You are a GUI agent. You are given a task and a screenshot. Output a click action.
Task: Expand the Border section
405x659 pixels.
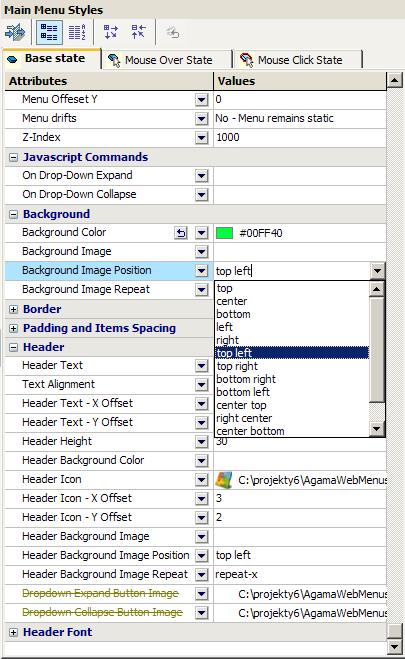point(13,309)
